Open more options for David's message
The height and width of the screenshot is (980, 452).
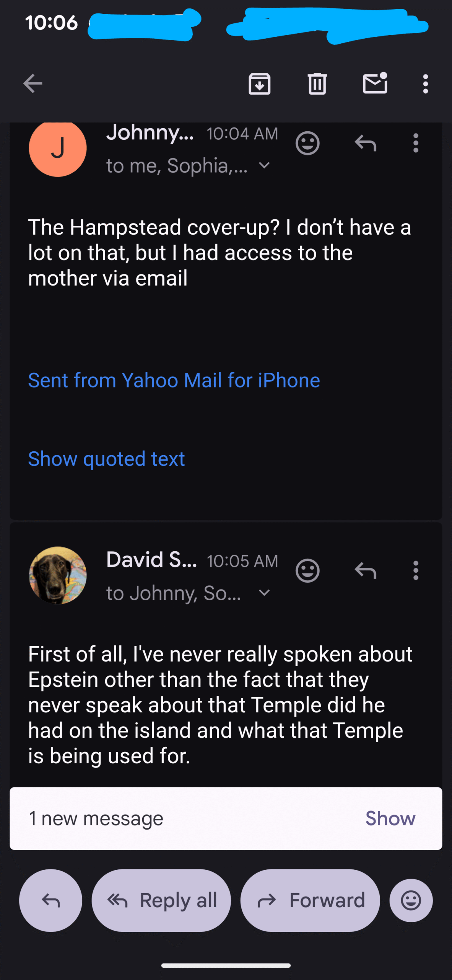click(x=416, y=571)
